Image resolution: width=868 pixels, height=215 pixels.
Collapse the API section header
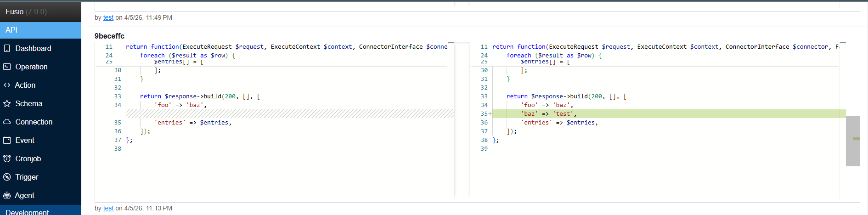pos(40,30)
